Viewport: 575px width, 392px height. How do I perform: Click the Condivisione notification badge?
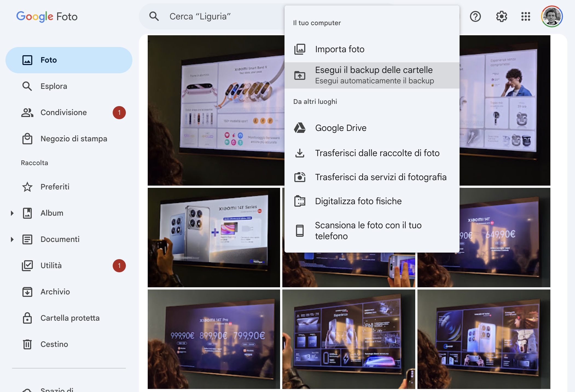(x=119, y=113)
